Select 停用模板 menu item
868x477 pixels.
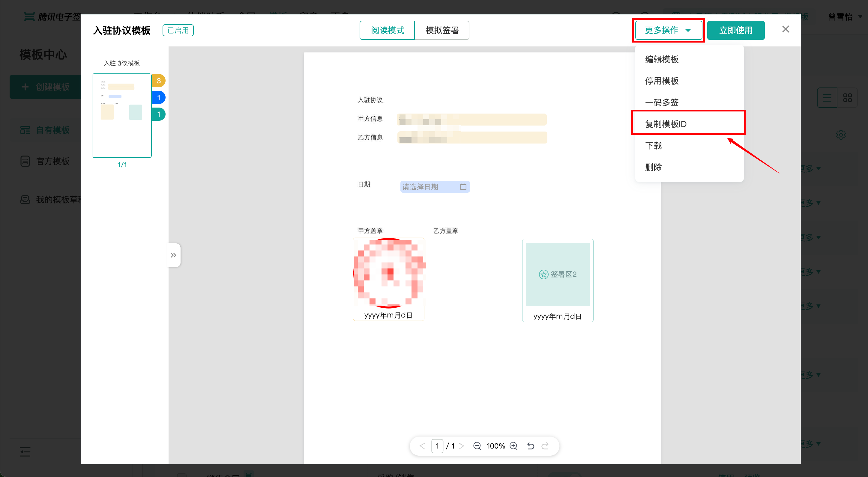(689, 81)
